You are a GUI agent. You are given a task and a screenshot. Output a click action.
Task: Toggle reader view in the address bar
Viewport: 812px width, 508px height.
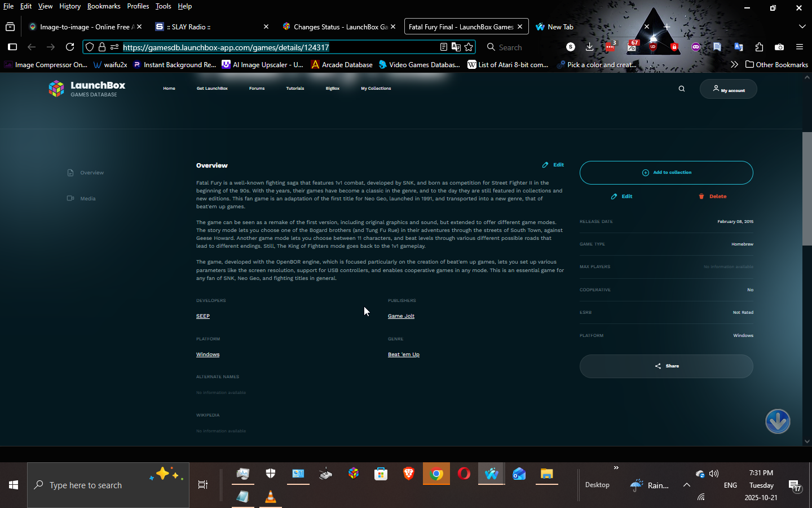pyautogui.click(x=444, y=47)
